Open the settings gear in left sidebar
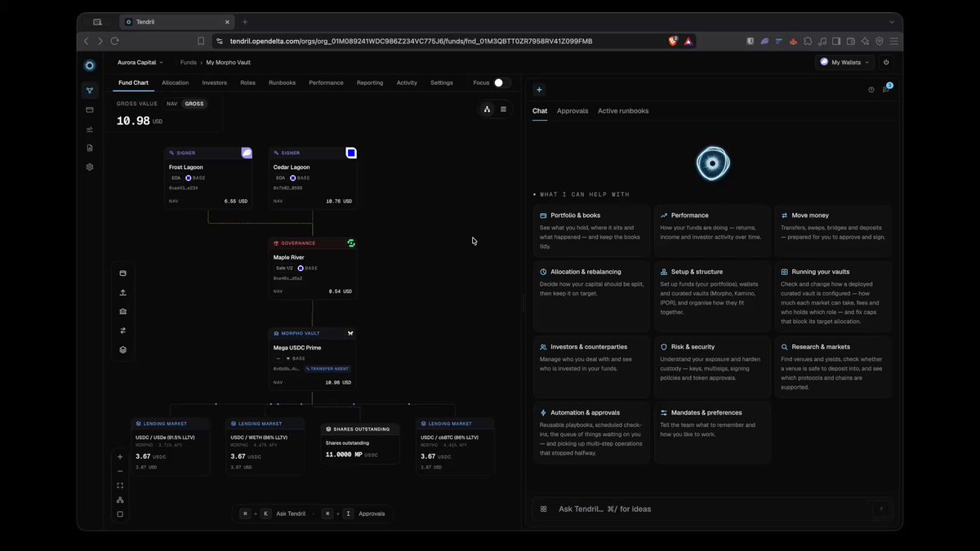The image size is (980, 551). click(x=90, y=167)
